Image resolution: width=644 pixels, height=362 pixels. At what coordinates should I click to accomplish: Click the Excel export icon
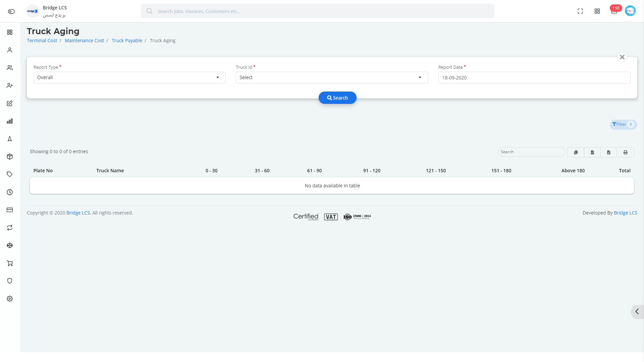point(609,152)
